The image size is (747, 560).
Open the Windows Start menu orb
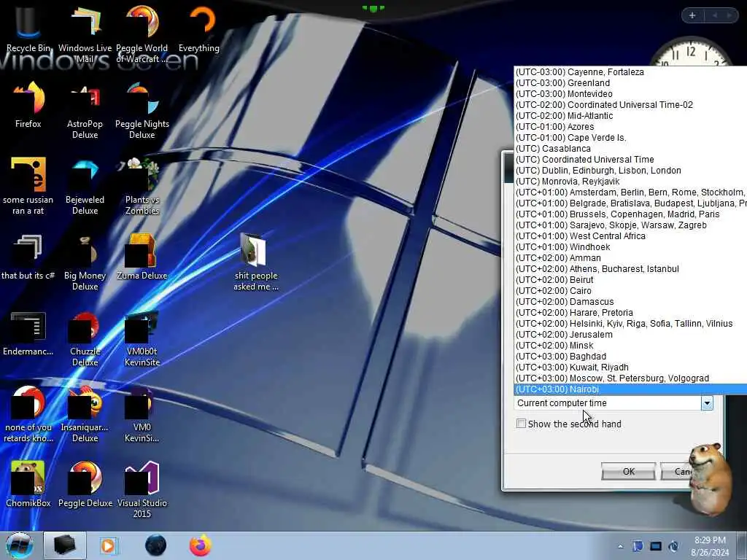pyautogui.click(x=20, y=545)
